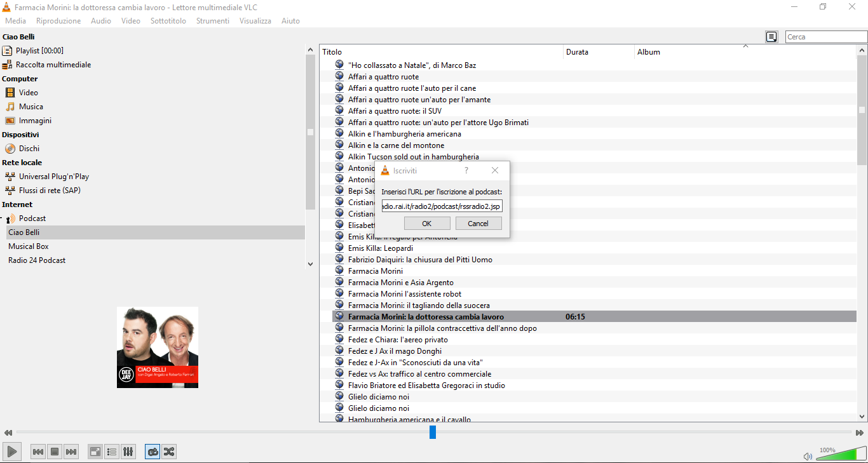This screenshot has width=868, height=463.
Task: Click playlist scrollbar down arrow
Action: 862,417
